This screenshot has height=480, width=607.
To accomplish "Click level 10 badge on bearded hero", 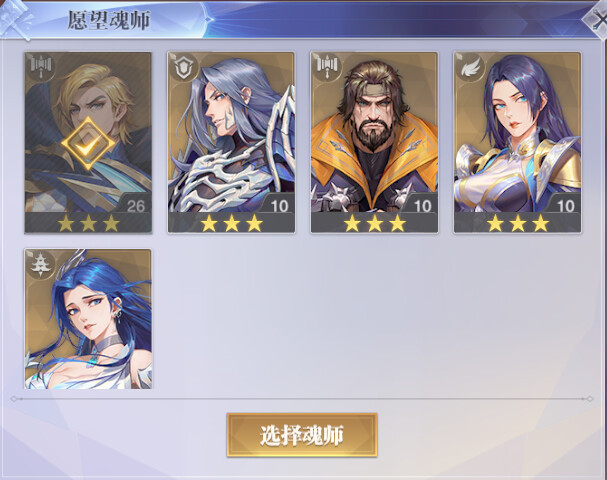I will coord(422,205).
